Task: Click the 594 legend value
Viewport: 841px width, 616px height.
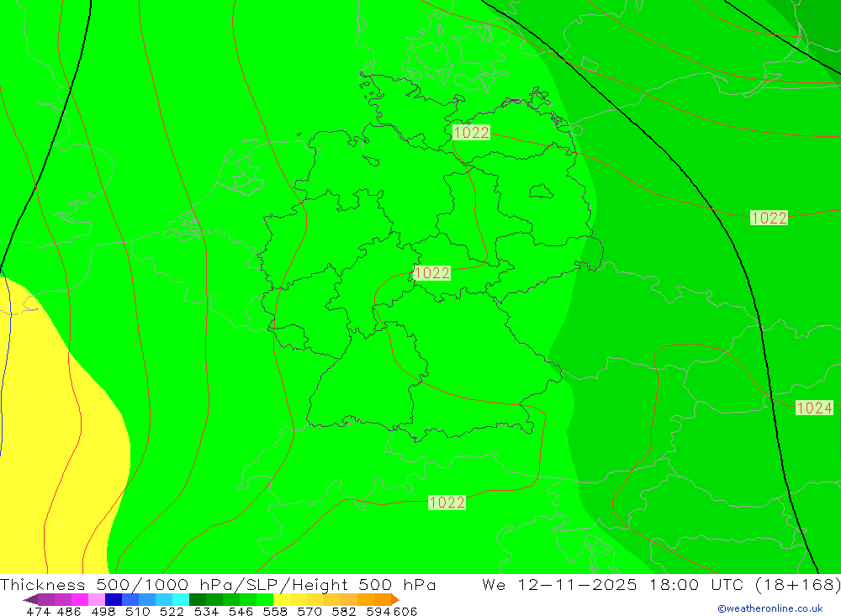Action: 378,612
